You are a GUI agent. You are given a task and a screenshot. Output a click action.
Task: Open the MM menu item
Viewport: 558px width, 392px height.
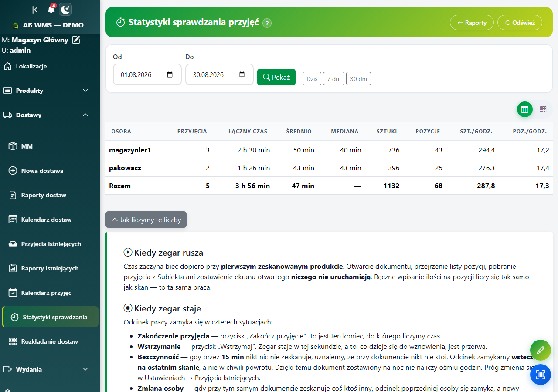point(50,146)
